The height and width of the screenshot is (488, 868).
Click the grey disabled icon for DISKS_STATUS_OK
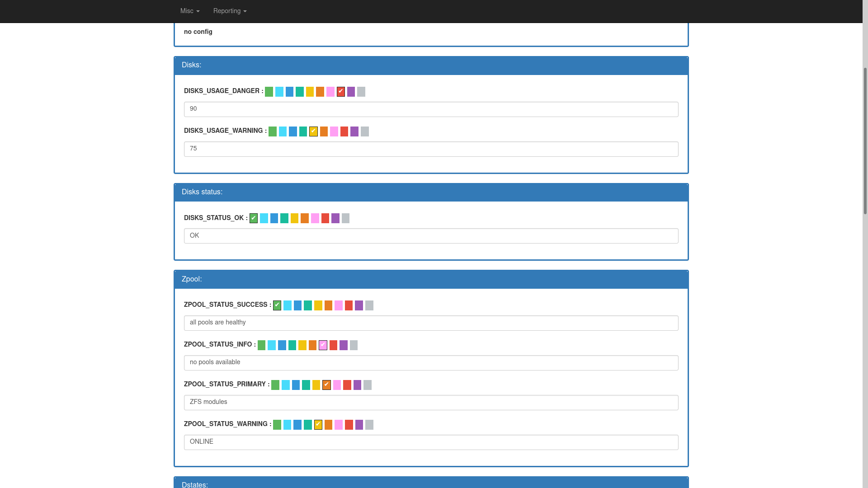pos(345,218)
